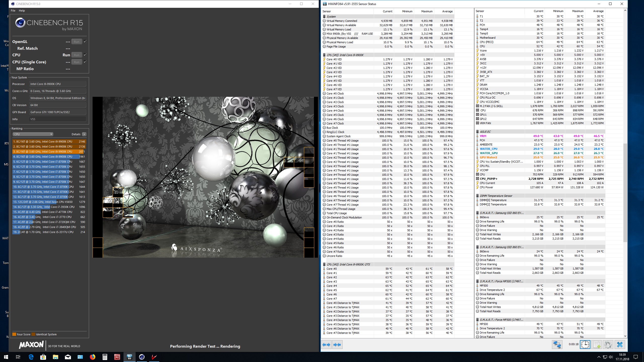Click the Info field containing VSS

point(58,119)
